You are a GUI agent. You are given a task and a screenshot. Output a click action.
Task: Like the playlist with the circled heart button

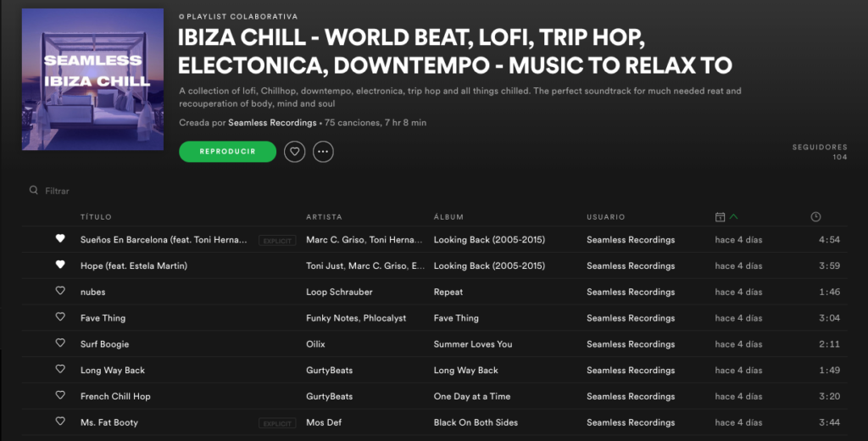294,151
